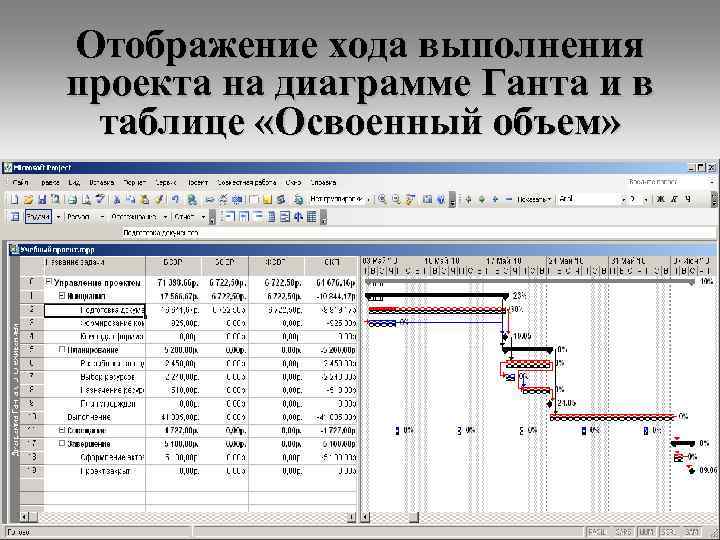
Task: Open Help with the blue question icon
Action: click(441, 199)
